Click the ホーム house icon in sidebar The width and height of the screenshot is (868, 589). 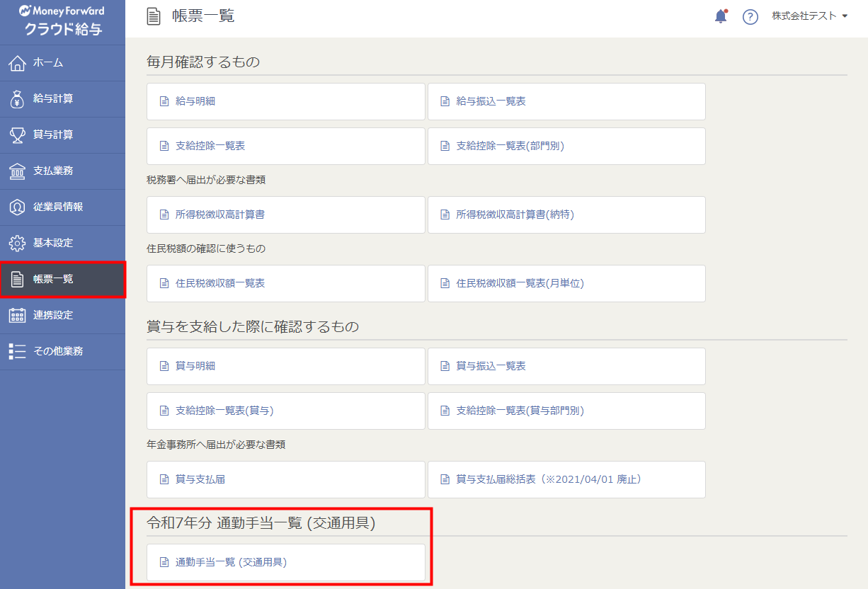17,63
